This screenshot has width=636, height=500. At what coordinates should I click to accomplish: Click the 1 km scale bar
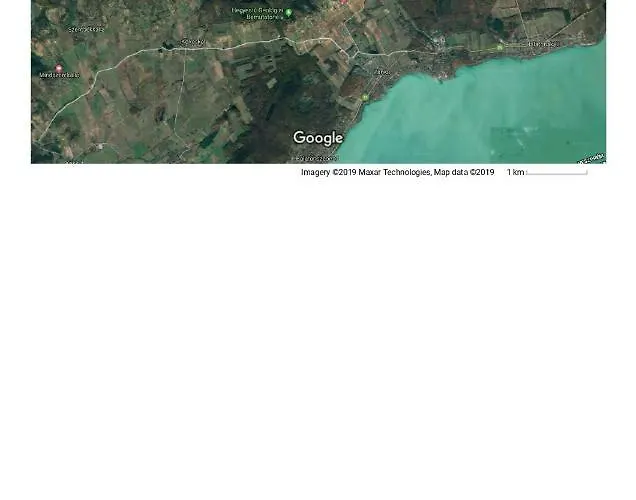coord(557,173)
